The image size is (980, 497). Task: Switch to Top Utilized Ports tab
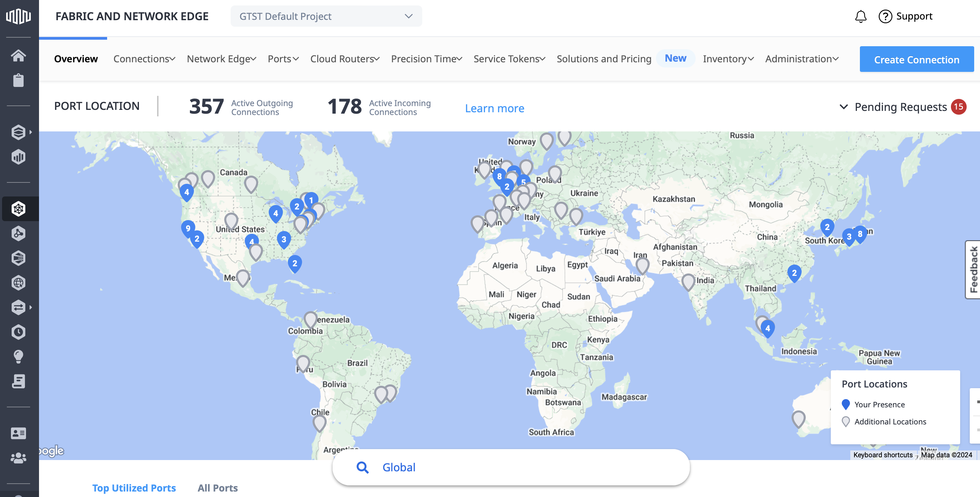click(134, 488)
